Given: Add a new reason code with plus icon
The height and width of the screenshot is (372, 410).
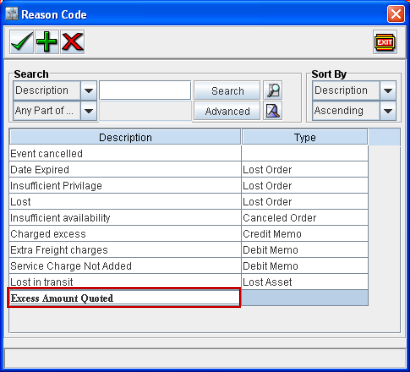Looking at the screenshot, I should [x=47, y=42].
